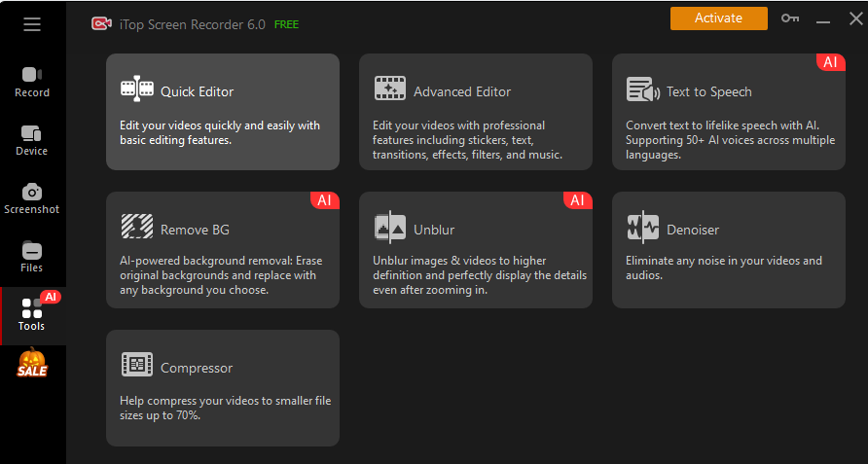
Task: Click the Denoiser title label
Action: (693, 231)
